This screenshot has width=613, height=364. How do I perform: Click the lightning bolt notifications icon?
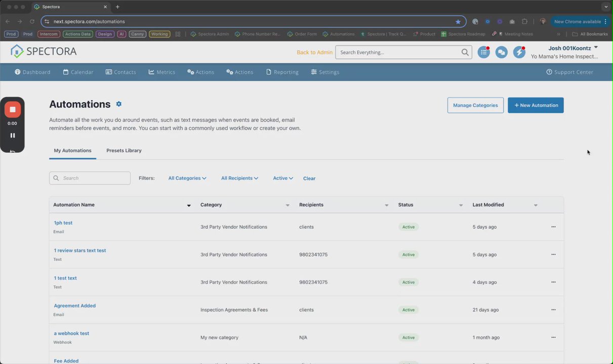(x=519, y=52)
